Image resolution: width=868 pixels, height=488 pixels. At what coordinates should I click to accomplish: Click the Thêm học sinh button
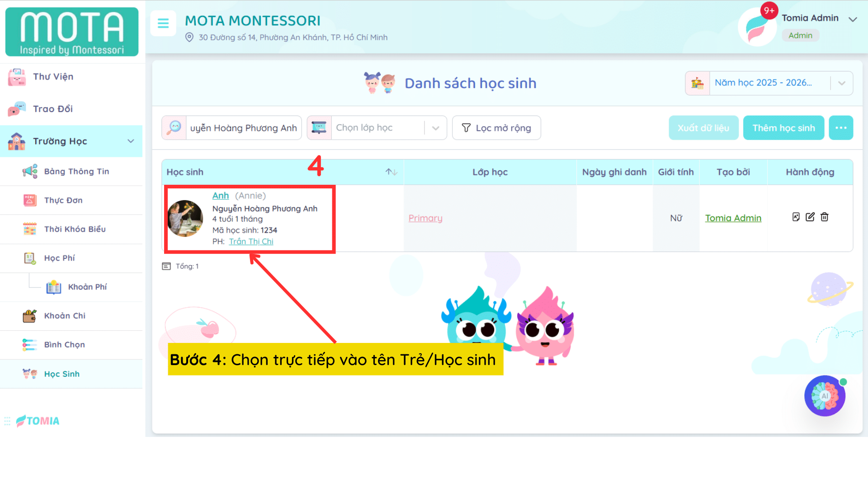(783, 128)
